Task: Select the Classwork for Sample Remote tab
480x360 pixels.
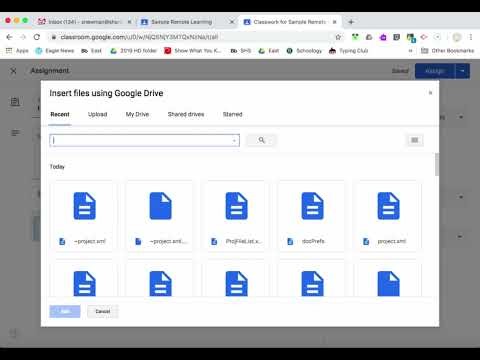Action: point(289,22)
